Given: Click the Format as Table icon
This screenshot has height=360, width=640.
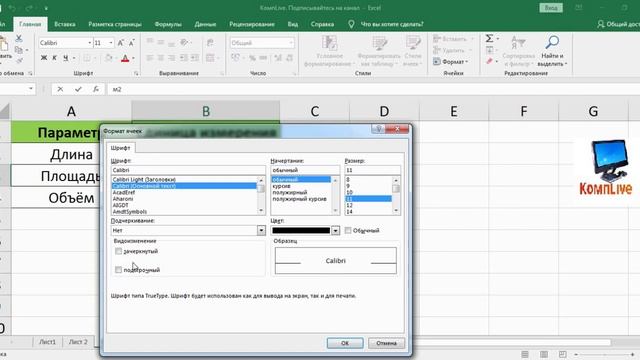Looking at the screenshot, I should click(379, 43).
